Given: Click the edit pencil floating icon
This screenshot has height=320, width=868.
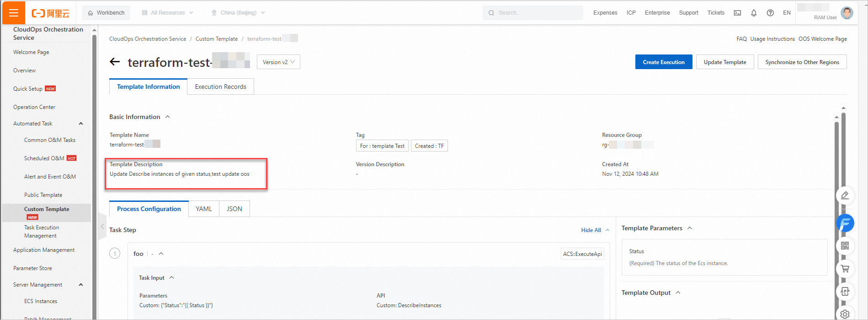Looking at the screenshot, I should point(845,195).
